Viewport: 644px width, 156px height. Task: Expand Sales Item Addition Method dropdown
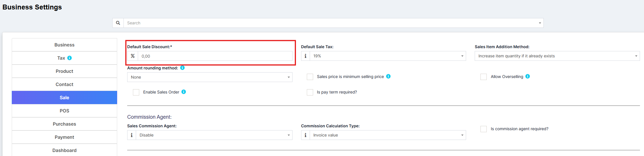[x=557, y=56]
